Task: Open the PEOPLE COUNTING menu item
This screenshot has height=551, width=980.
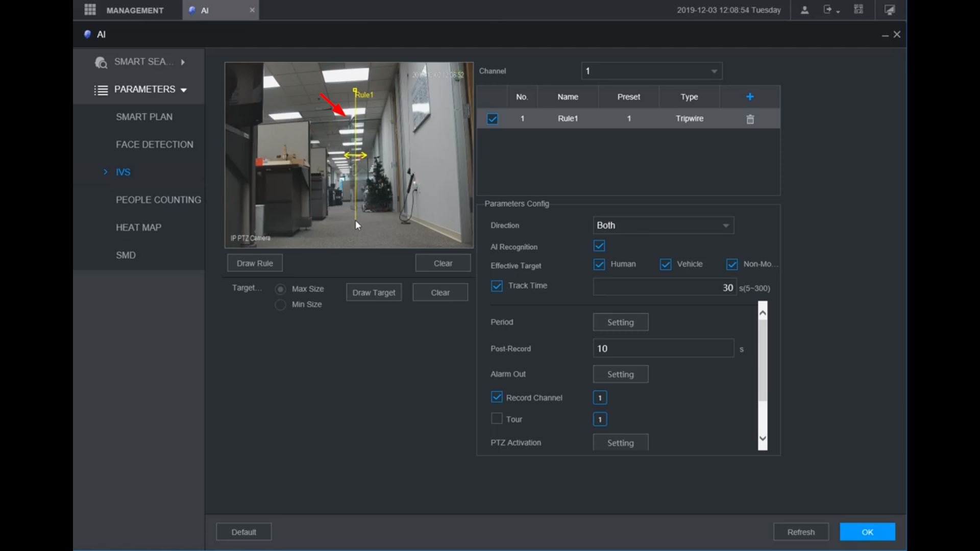Action: coord(158,199)
